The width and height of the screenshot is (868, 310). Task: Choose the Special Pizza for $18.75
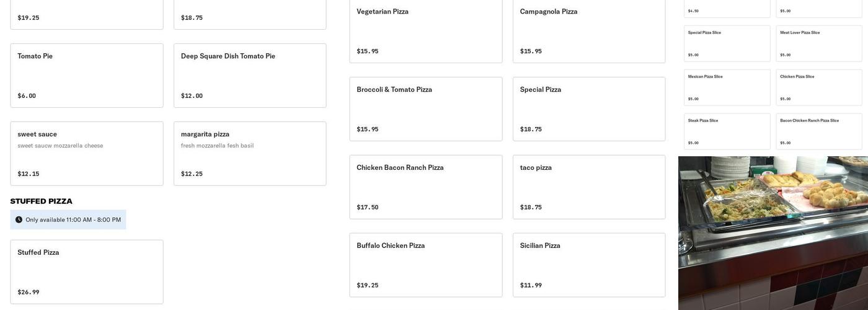(x=589, y=109)
